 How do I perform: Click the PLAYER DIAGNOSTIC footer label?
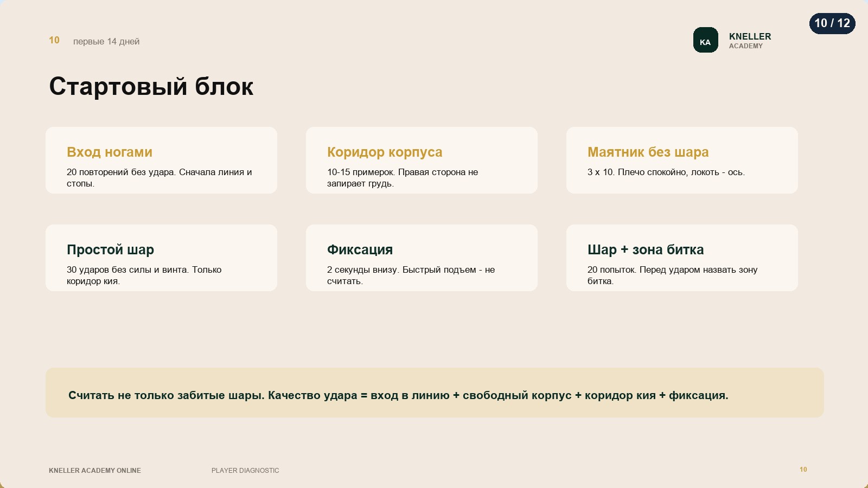click(245, 471)
